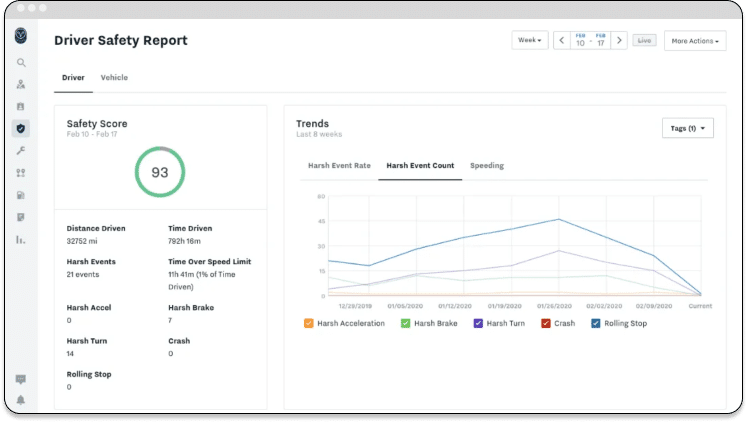747x422 pixels.
Task: Click the 'Current' axis label
Action: point(700,306)
